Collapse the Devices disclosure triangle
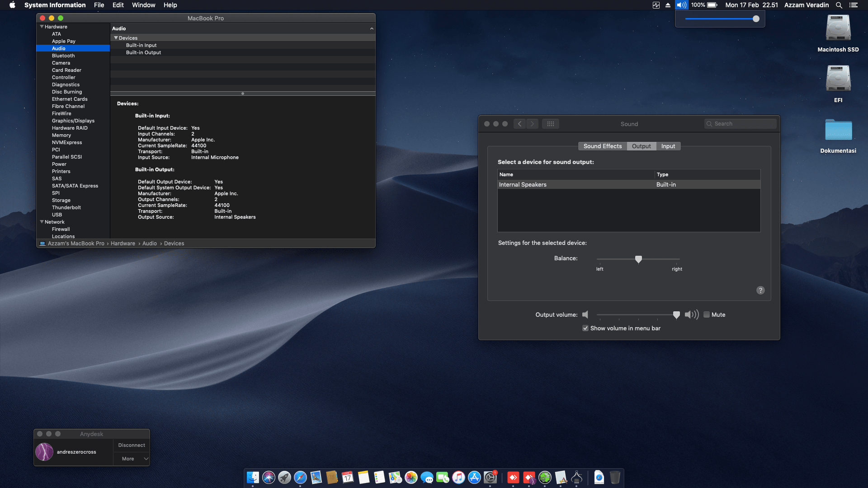 [116, 38]
